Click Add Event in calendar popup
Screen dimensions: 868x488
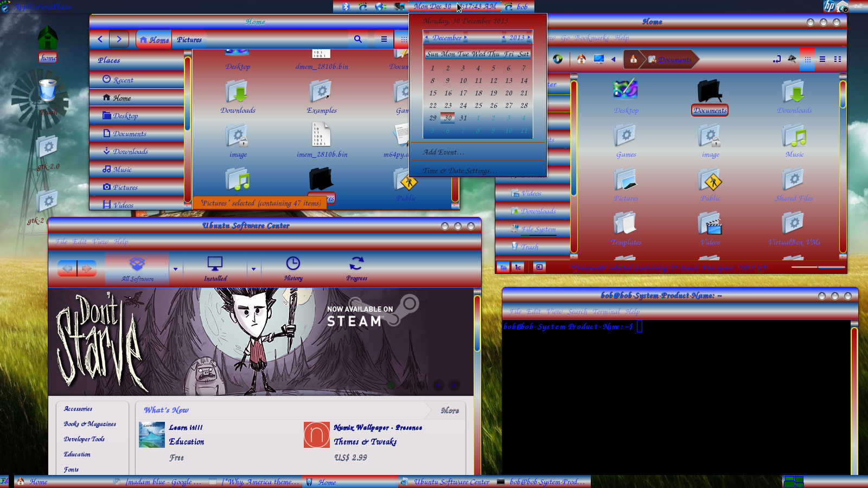[443, 152]
